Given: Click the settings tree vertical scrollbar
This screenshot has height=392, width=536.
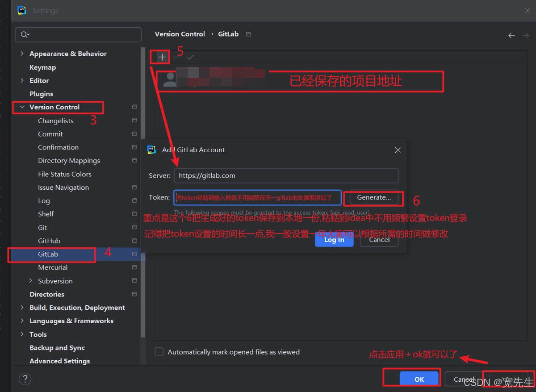Looking at the screenshot, I should pyautogui.click(x=143, y=192).
